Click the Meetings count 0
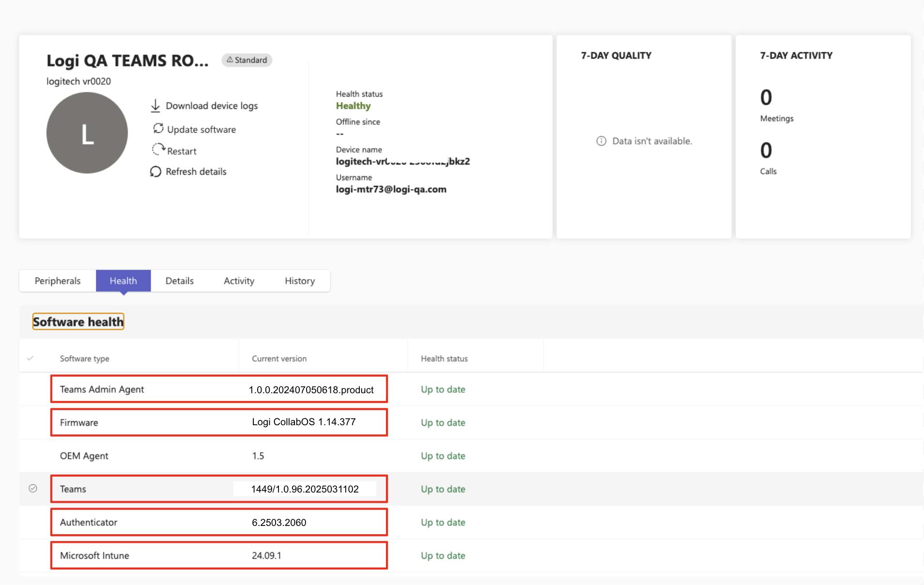 pyautogui.click(x=766, y=97)
